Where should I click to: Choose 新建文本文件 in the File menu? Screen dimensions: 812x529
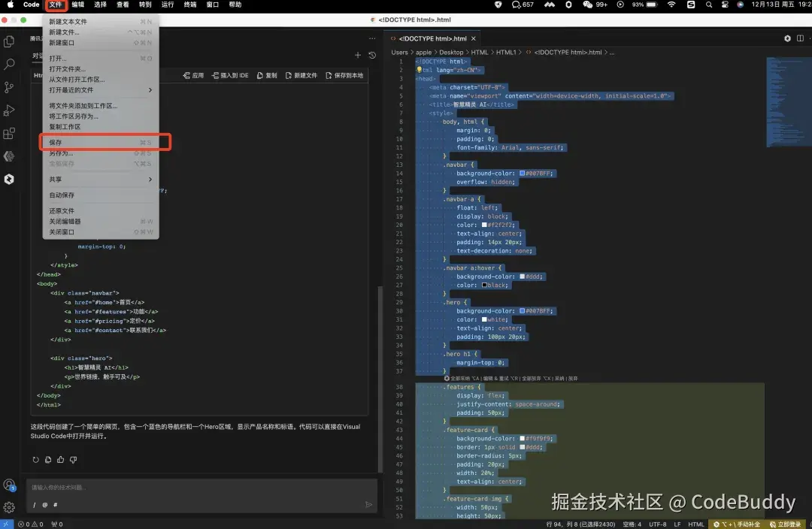tap(101, 22)
